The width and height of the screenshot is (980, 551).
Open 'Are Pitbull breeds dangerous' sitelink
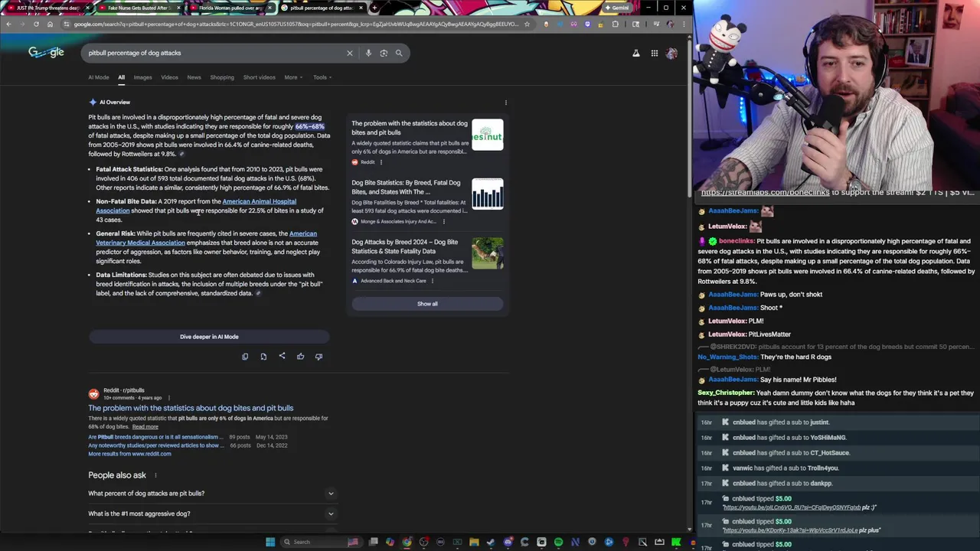(x=155, y=437)
